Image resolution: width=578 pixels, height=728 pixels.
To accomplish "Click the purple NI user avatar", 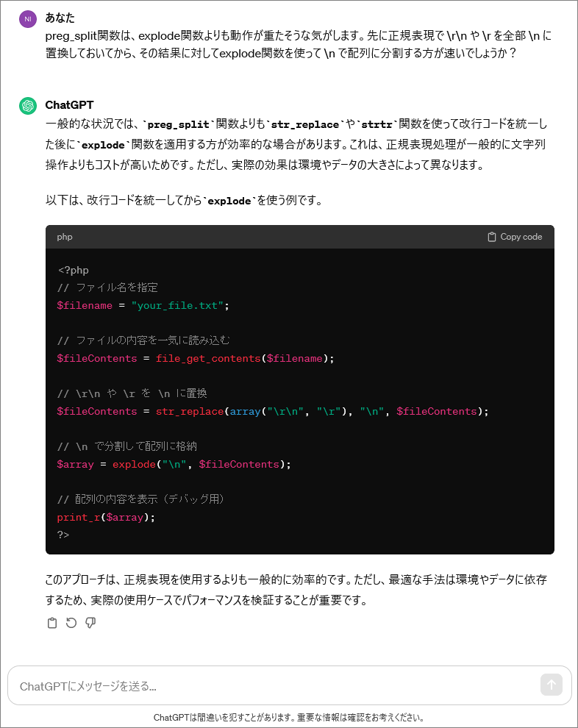I will (28, 19).
